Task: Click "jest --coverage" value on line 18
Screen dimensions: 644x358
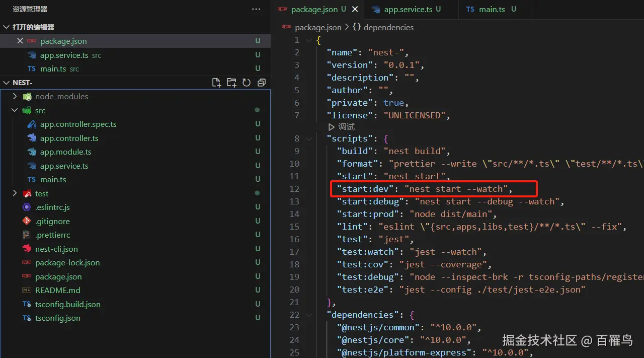Action: coord(443,264)
